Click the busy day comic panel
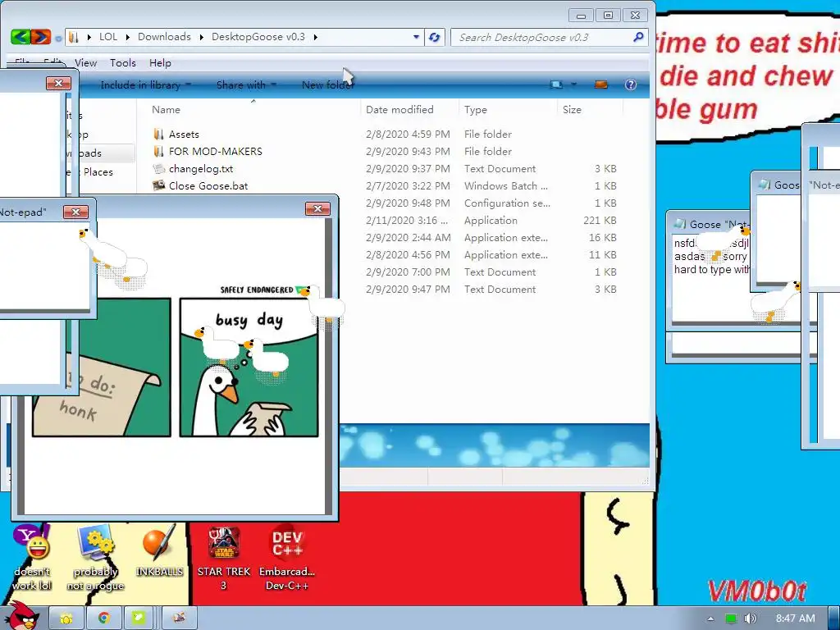Screen dimensions: 840x630 click(x=249, y=367)
